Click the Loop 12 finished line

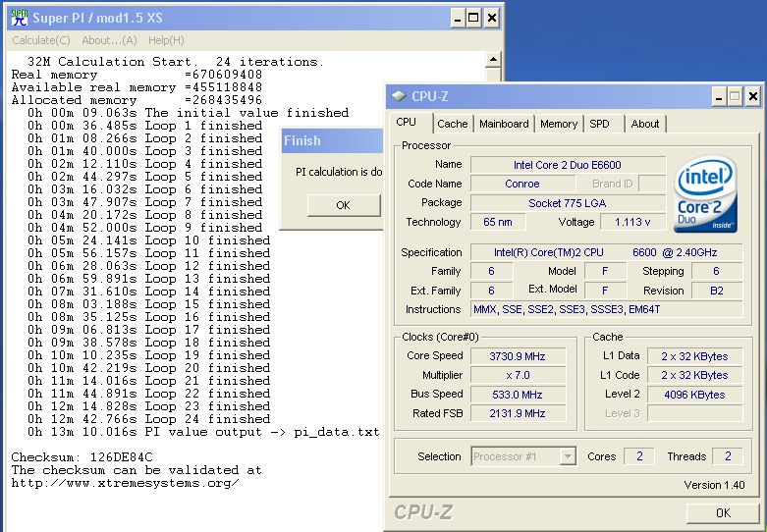(x=148, y=266)
